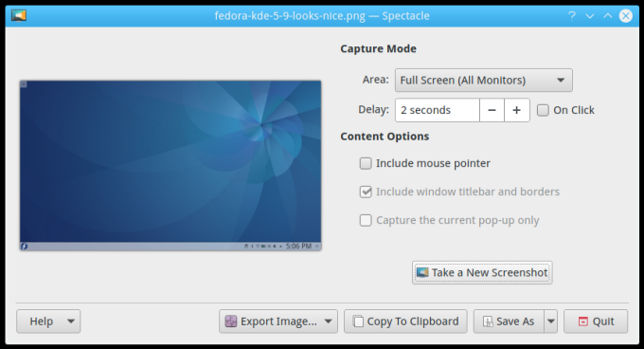Click the Fedora launcher icon in preview
This screenshot has height=349, width=644.
pos(25,247)
